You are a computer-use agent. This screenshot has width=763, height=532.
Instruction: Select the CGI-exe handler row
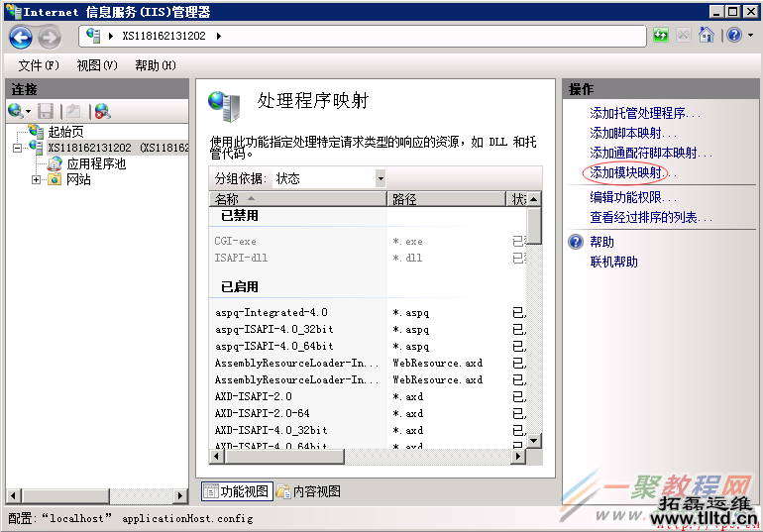coord(368,241)
